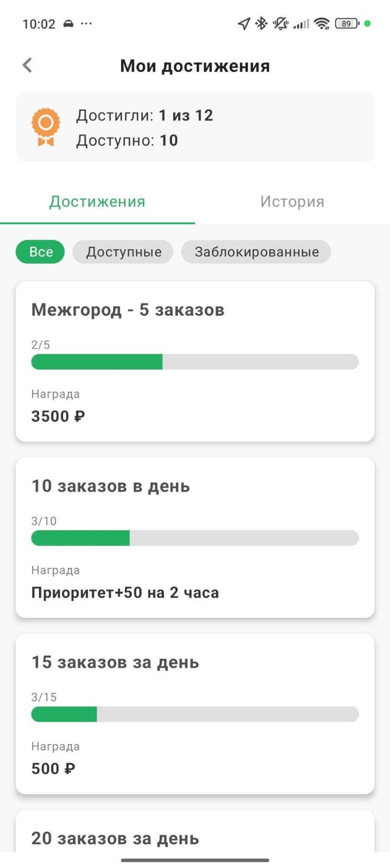This screenshot has height=868, width=390.
Task: Tap the Межгород 2/5 progress bar
Action: tap(195, 362)
